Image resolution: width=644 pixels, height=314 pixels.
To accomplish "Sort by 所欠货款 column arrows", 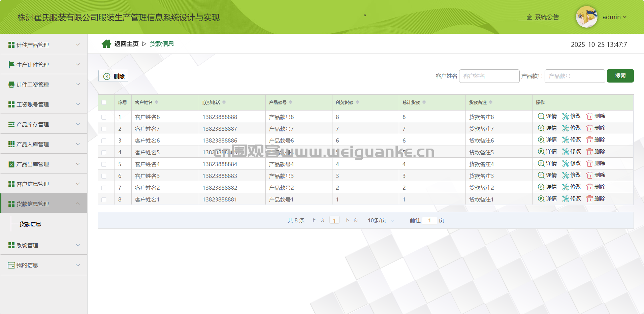I will tap(357, 102).
